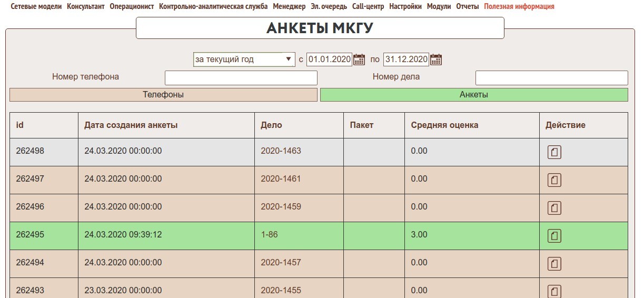Click case link 2020-1463

point(281,151)
